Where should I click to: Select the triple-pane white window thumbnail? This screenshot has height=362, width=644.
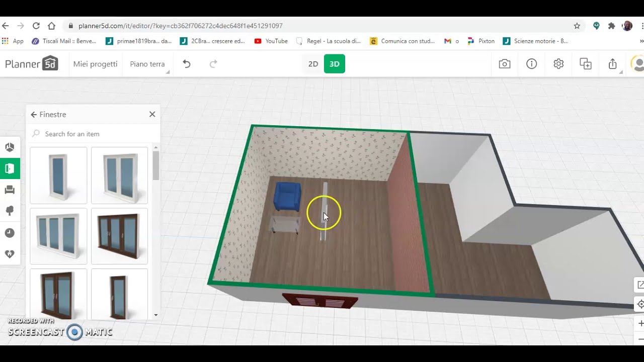pyautogui.click(x=58, y=236)
